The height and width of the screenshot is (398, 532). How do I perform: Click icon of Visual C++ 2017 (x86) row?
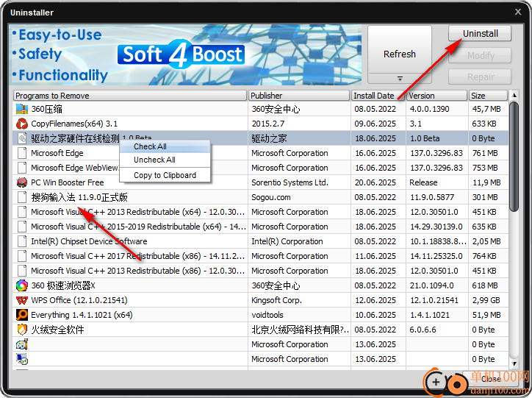click(22, 256)
